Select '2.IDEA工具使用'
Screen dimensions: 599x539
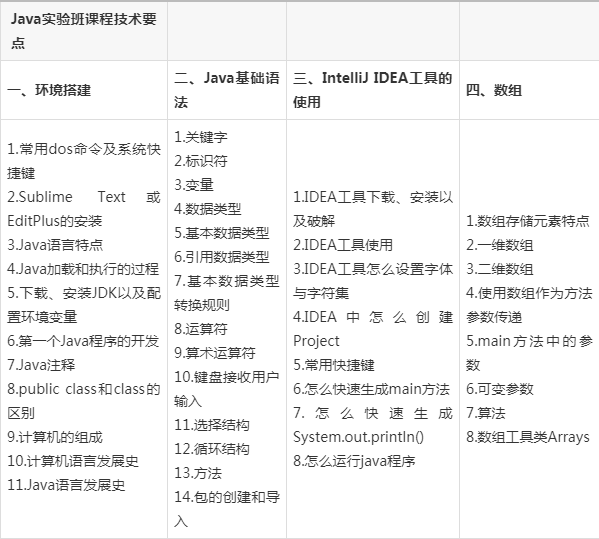click(343, 245)
